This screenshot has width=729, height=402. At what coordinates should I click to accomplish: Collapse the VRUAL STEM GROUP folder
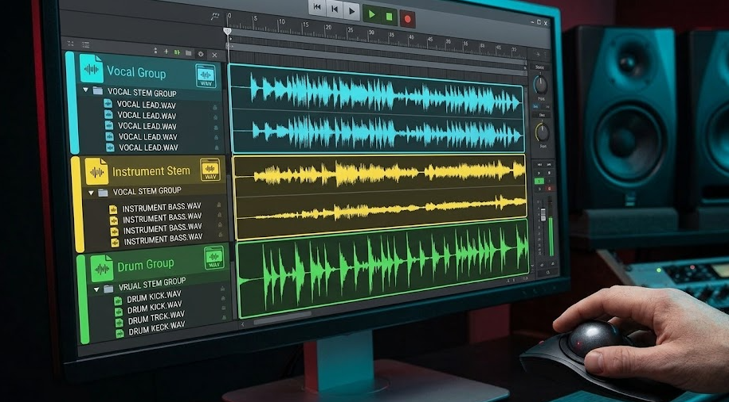[x=97, y=289]
